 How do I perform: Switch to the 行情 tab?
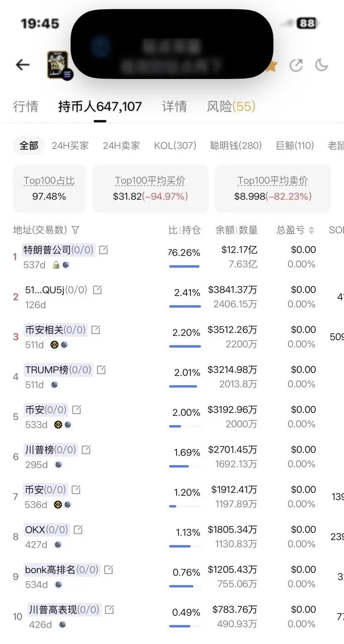coord(26,107)
